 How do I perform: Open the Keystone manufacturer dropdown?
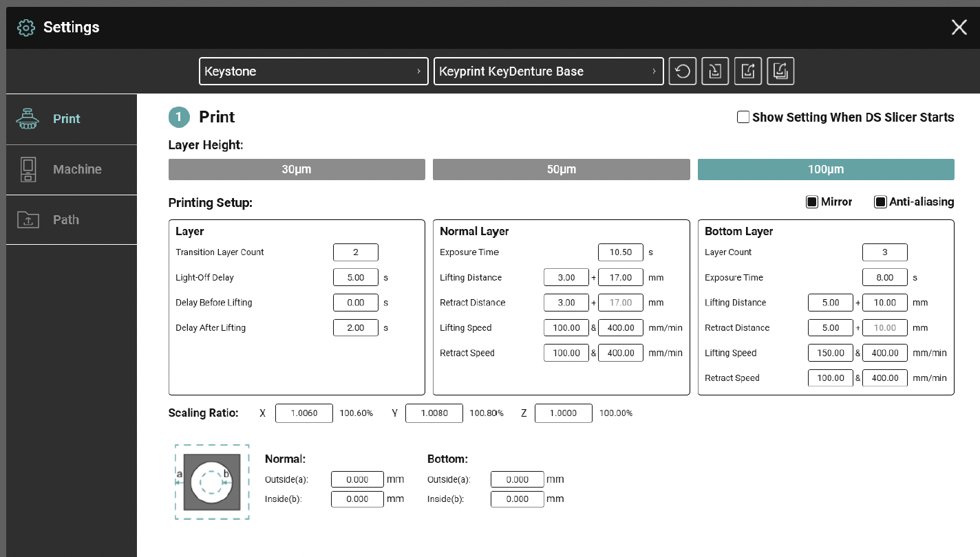tap(313, 72)
